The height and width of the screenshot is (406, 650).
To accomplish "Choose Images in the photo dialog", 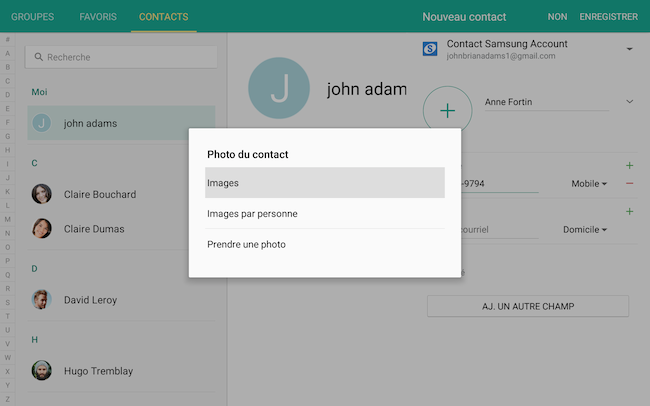I will [x=325, y=182].
